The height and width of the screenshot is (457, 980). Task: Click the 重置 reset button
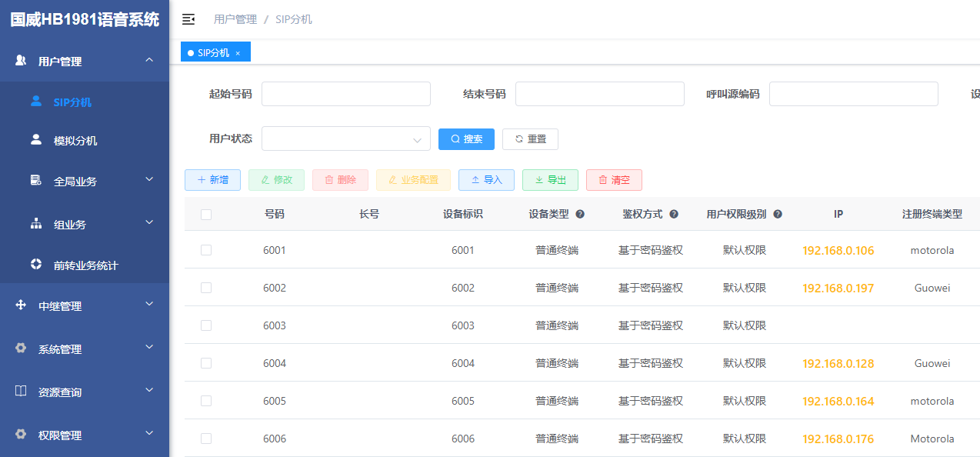[530, 139]
